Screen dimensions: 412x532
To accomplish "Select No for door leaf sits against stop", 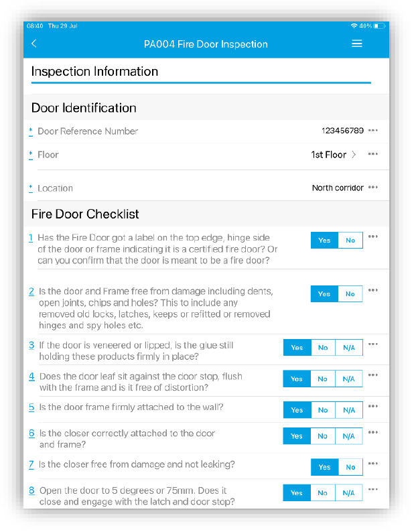I will [x=323, y=379].
